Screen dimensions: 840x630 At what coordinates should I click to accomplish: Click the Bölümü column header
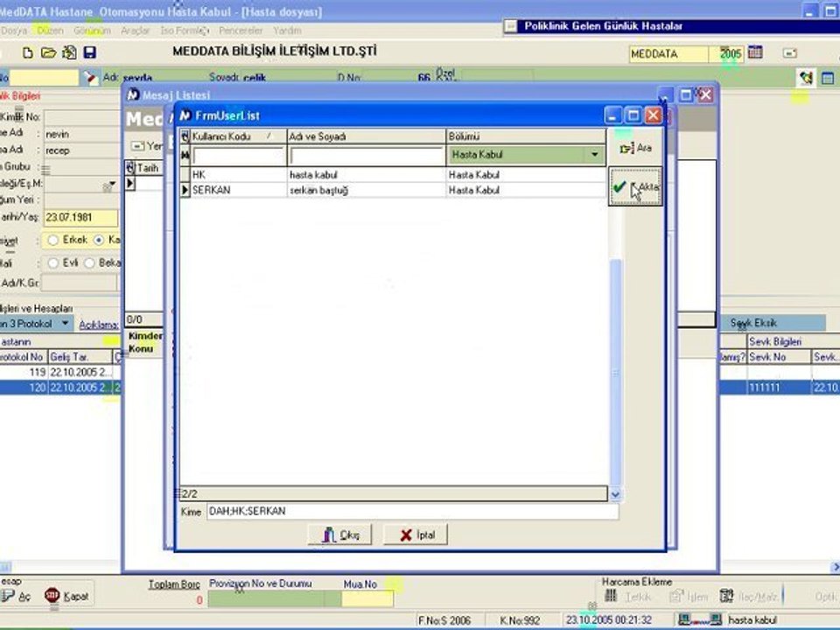point(526,136)
